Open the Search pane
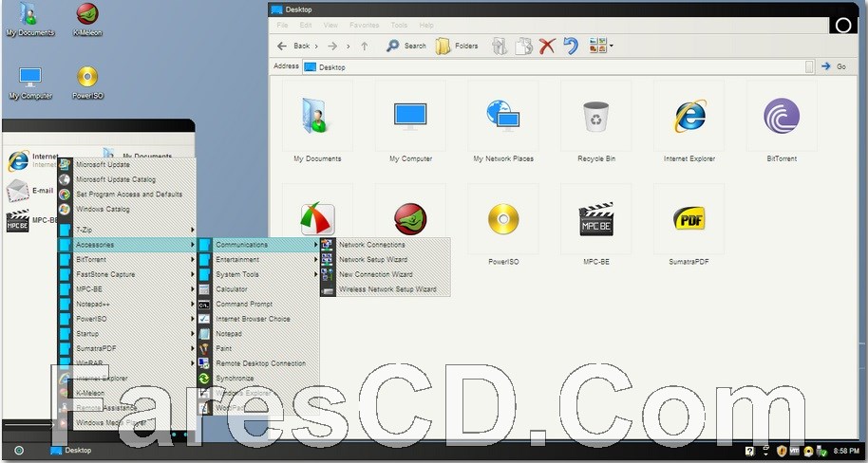 click(x=406, y=46)
